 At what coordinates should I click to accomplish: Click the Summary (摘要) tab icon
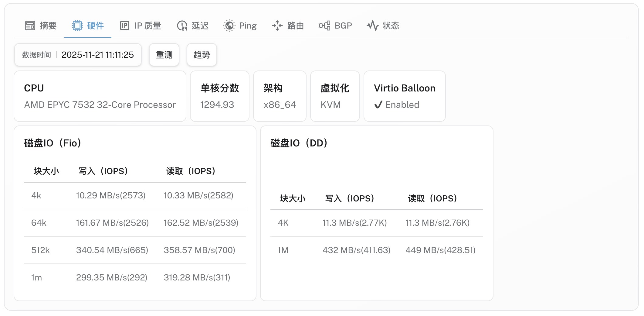pos(30,26)
